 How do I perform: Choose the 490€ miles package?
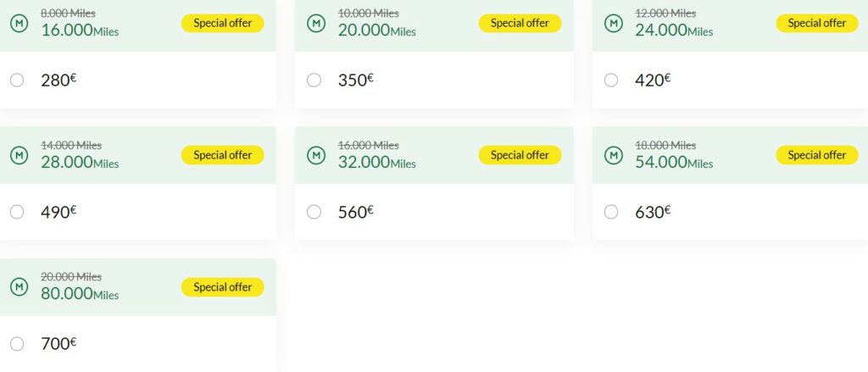tap(17, 212)
